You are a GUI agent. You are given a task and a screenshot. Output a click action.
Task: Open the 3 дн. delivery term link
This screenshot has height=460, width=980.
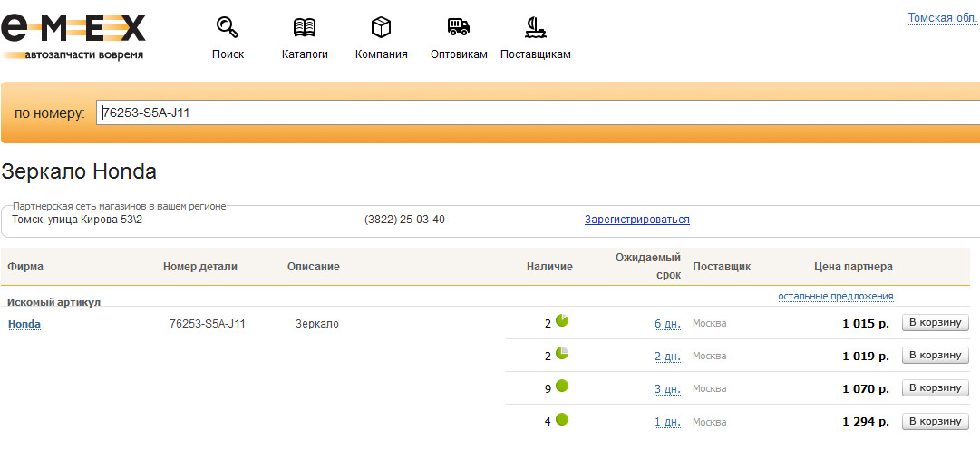point(667,388)
